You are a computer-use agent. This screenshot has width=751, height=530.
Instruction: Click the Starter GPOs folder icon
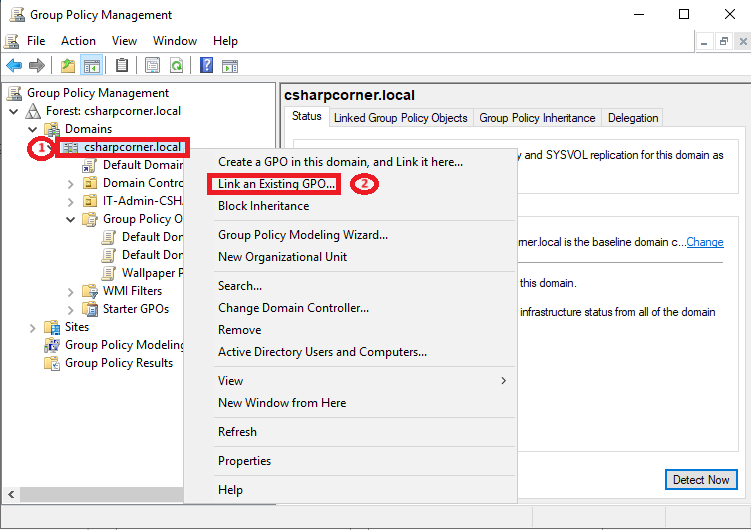[x=90, y=309]
